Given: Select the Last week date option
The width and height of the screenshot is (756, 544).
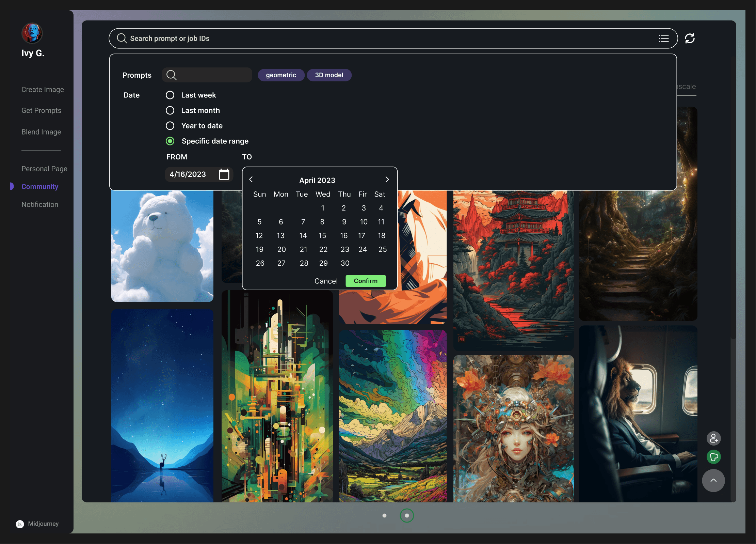Looking at the screenshot, I should tap(170, 95).
